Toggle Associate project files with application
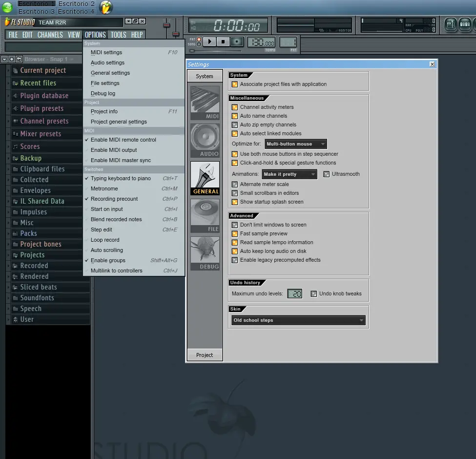Screen dimensions: 476x459 point(235,84)
